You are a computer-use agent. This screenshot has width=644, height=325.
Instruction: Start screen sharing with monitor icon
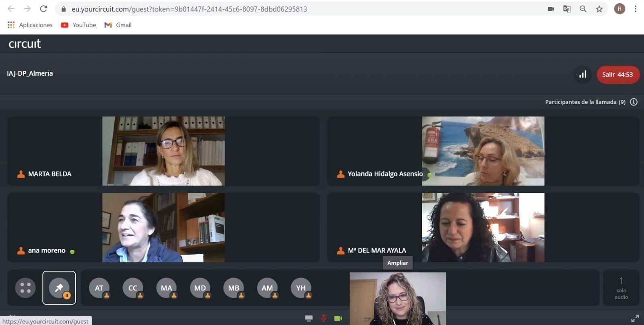pos(309,319)
